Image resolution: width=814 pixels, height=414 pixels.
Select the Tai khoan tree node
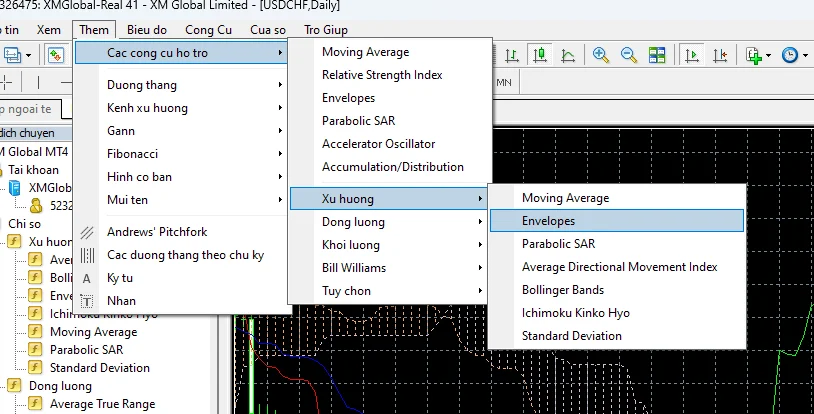pyautogui.click(x=33, y=170)
